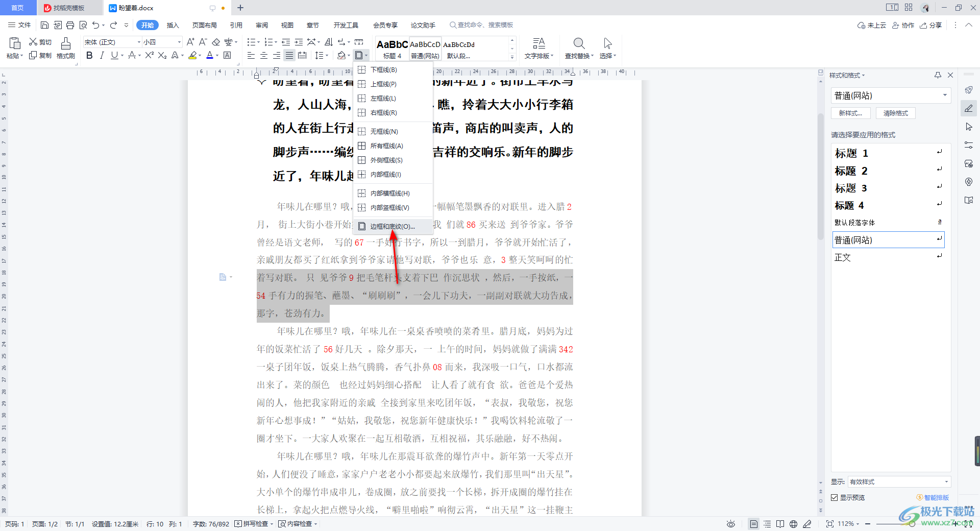The image size is (980, 531).
Task: Expand the styles gallery
Action: pos(512,56)
